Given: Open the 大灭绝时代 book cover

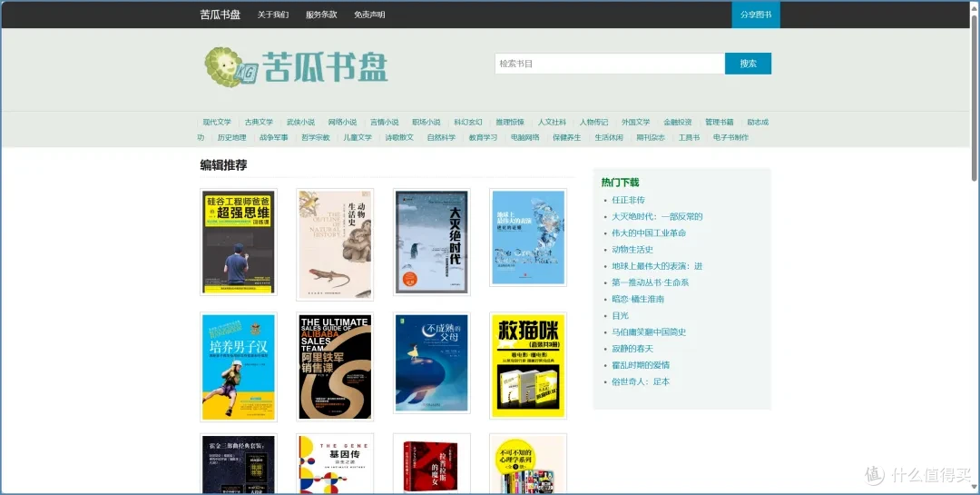Looking at the screenshot, I should (x=432, y=243).
